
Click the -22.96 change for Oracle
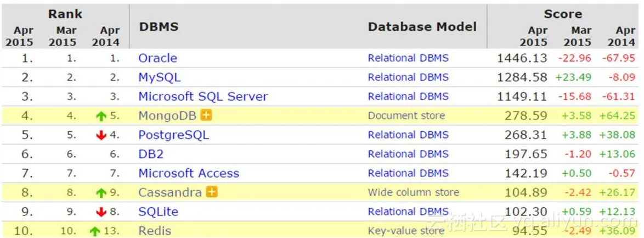point(574,58)
